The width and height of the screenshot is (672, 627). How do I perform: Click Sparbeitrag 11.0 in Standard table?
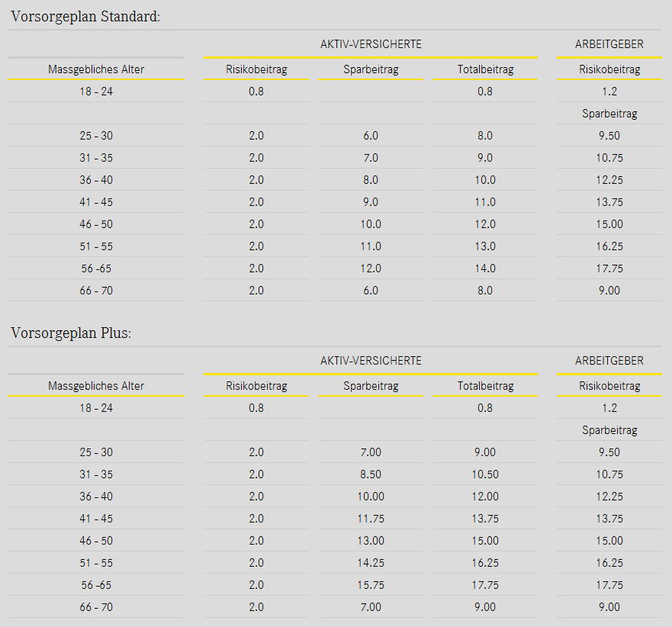[x=371, y=246]
